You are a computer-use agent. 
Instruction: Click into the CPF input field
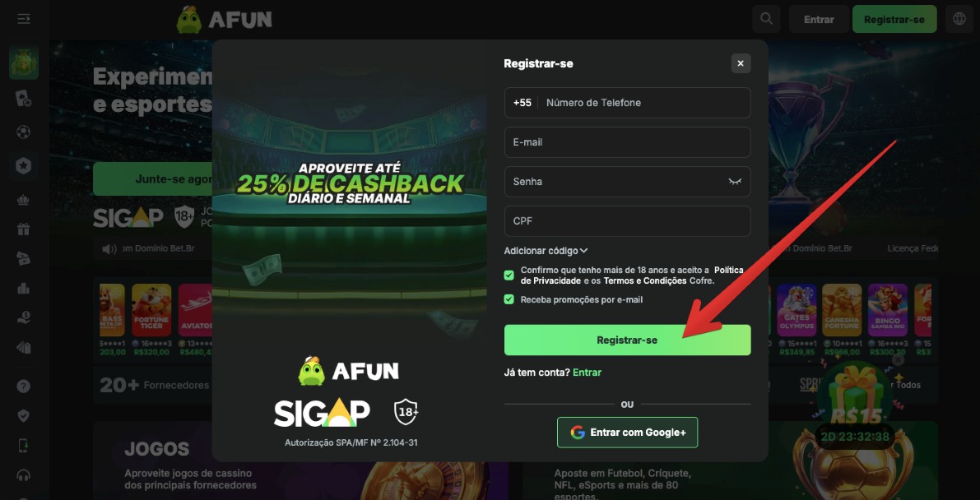tap(627, 220)
